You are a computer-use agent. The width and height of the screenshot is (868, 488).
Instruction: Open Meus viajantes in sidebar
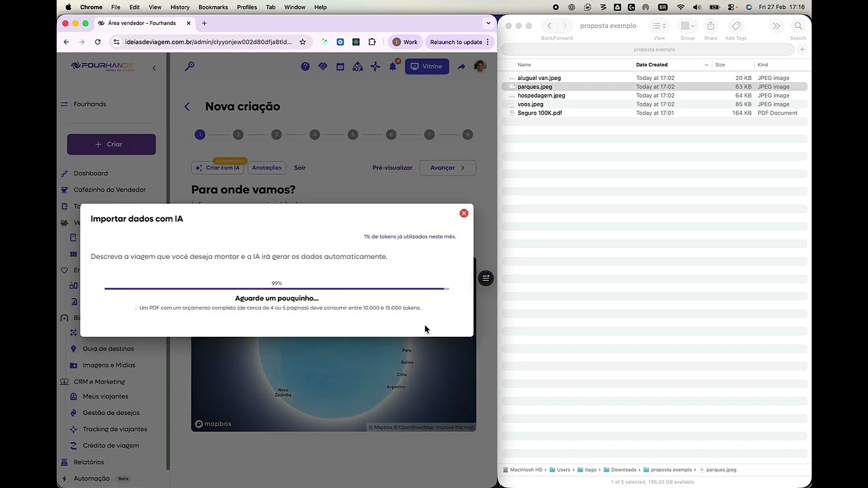click(105, 396)
